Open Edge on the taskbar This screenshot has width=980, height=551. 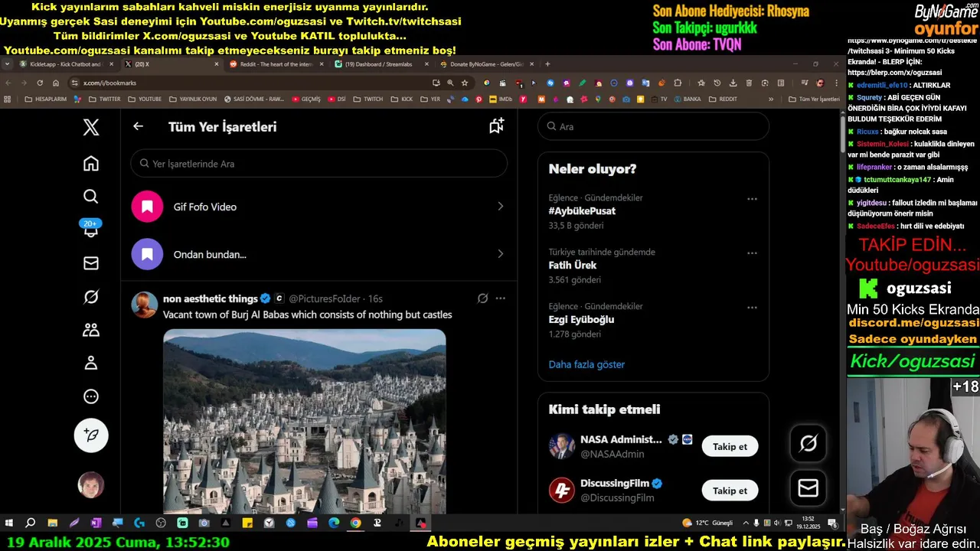334,523
